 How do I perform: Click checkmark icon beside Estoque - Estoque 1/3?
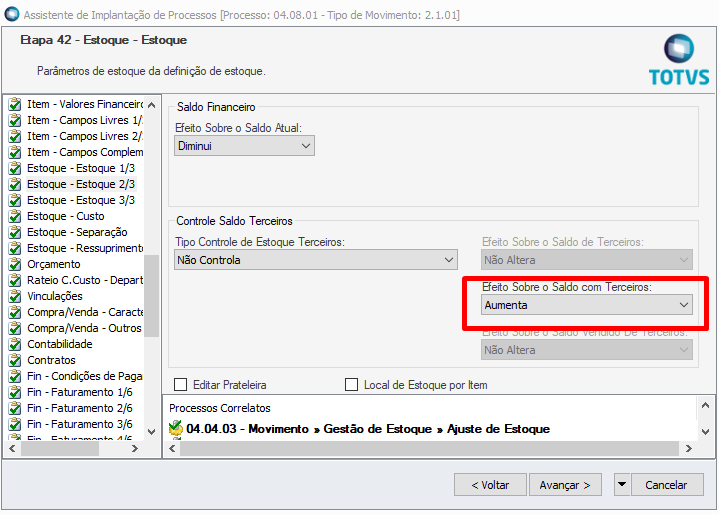pyautogui.click(x=15, y=169)
